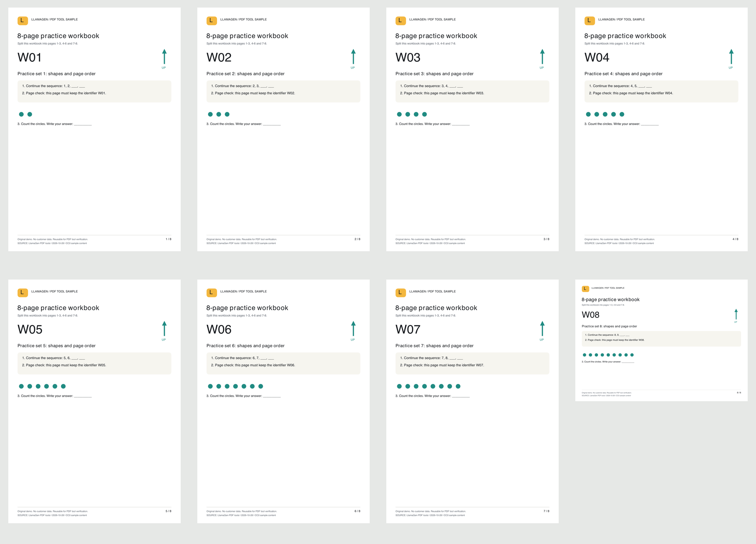Select the page check line mentioning W06
756x544 pixels.
[253, 365]
